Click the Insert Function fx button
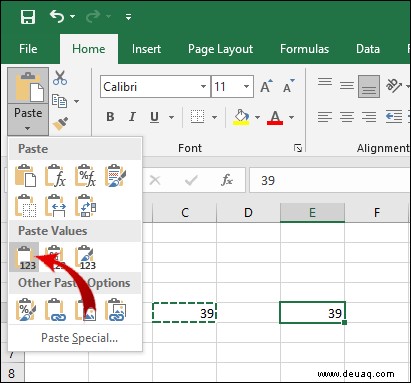 pos(227,180)
